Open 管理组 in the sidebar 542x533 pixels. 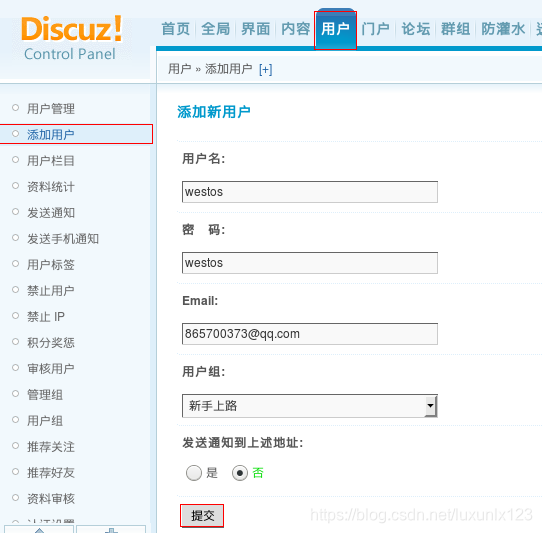pyautogui.click(x=45, y=395)
